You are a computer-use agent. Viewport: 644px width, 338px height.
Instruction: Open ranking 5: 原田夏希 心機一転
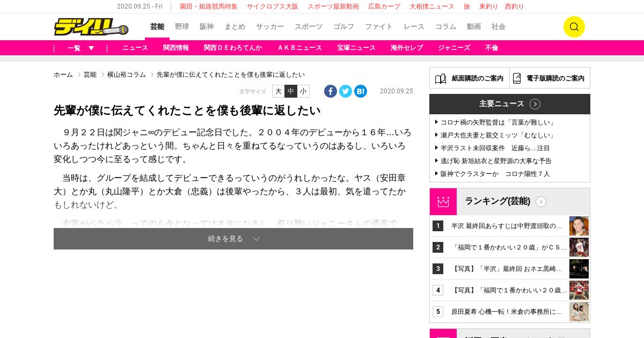click(507, 312)
